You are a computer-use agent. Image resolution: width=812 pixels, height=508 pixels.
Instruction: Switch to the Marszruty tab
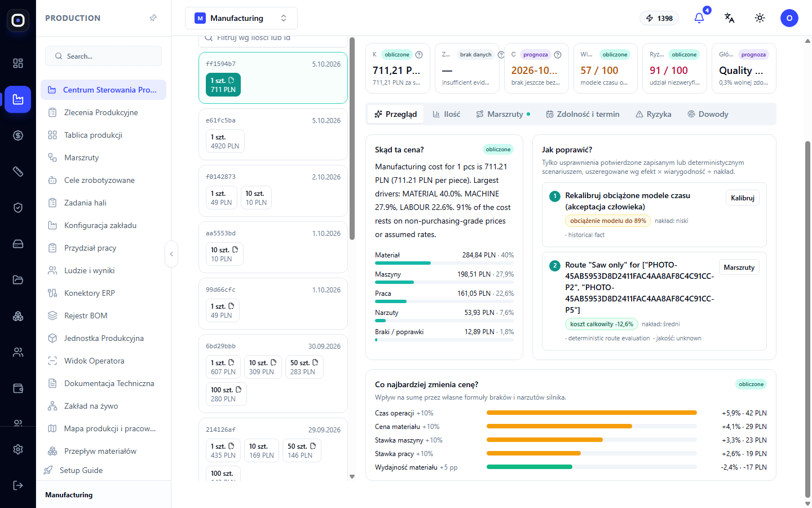pos(503,114)
